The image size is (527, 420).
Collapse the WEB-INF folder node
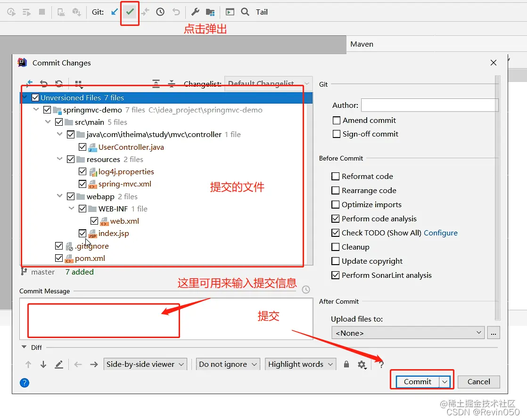(x=71, y=208)
